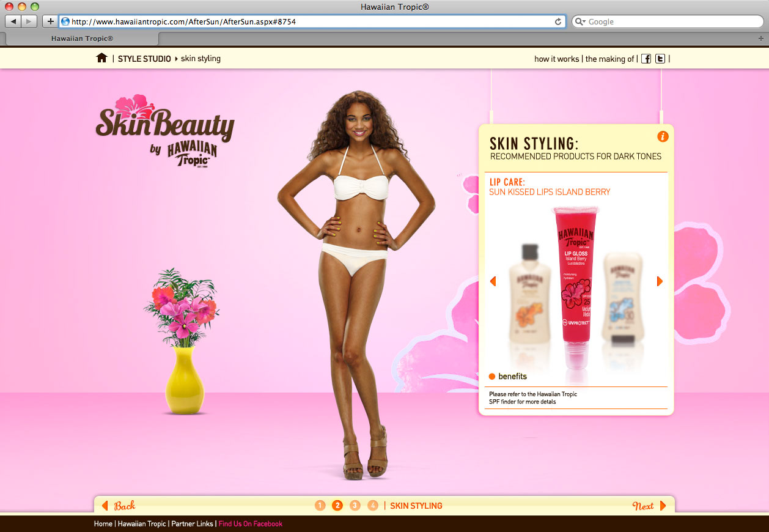Click the Google search field
Viewport: 769px width, 532px height.
(668, 21)
